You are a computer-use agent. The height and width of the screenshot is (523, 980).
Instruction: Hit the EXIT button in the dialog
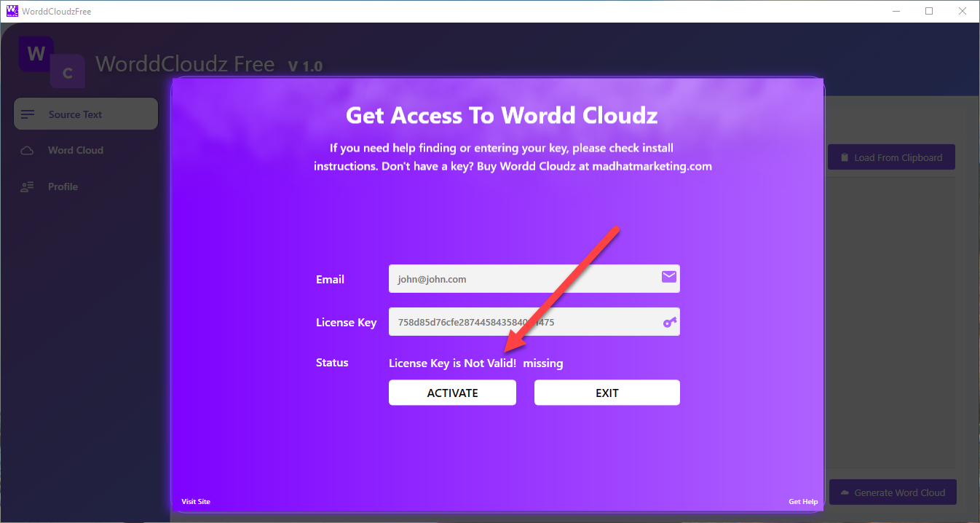coord(606,393)
